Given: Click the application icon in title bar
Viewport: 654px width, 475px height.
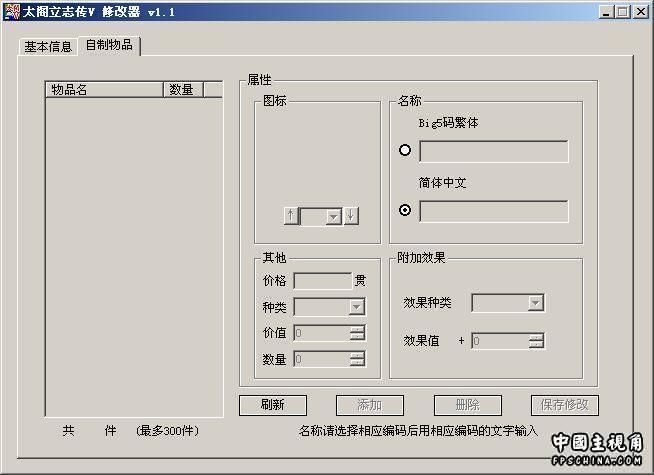Looking at the screenshot, I should pos(12,12).
